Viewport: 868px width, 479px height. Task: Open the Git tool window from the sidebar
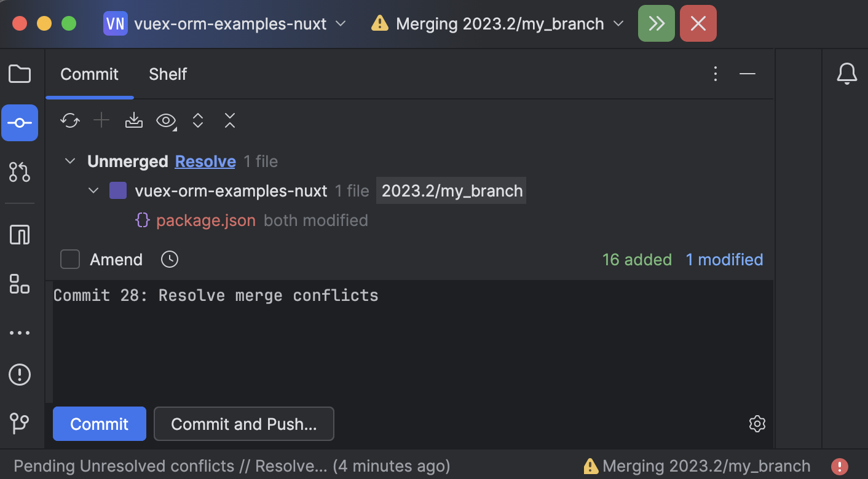[x=19, y=424]
